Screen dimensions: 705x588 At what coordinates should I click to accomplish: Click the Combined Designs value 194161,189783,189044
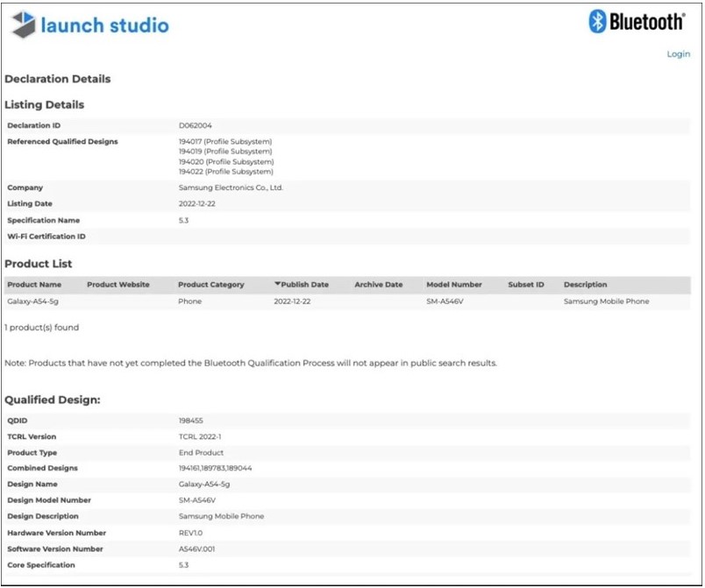(x=215, y=468)
